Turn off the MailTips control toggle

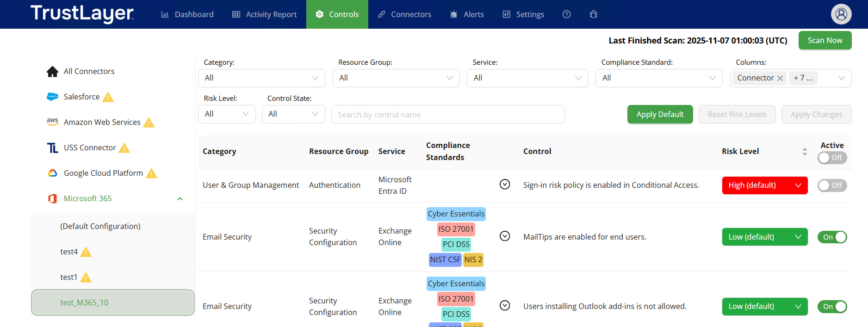tap(832, 237)
